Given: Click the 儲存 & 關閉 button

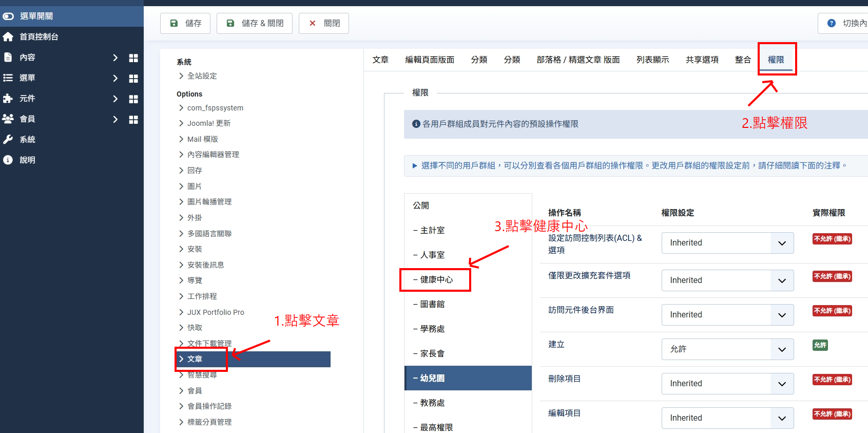Looking at the screenshot, I should (x=255, y=24).
